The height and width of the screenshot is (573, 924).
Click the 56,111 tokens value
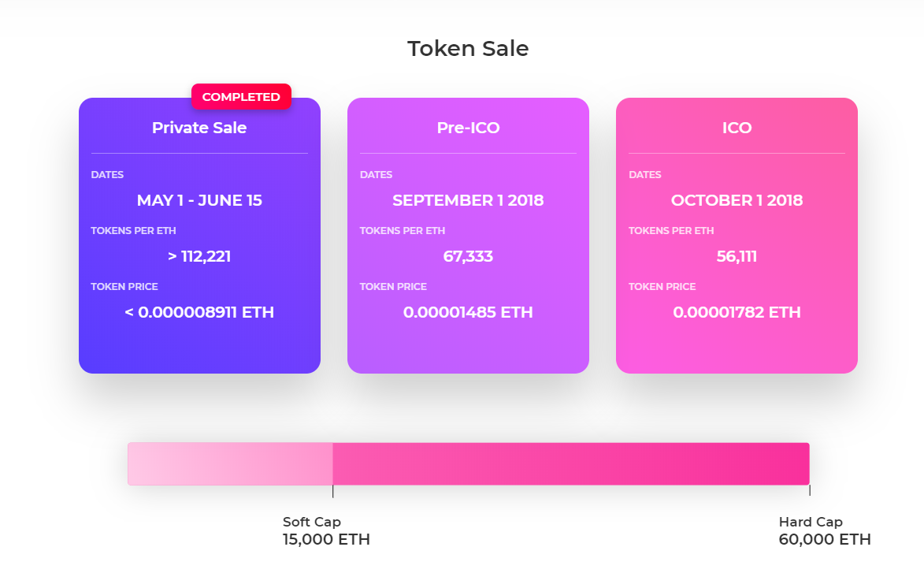coord(737,256)
